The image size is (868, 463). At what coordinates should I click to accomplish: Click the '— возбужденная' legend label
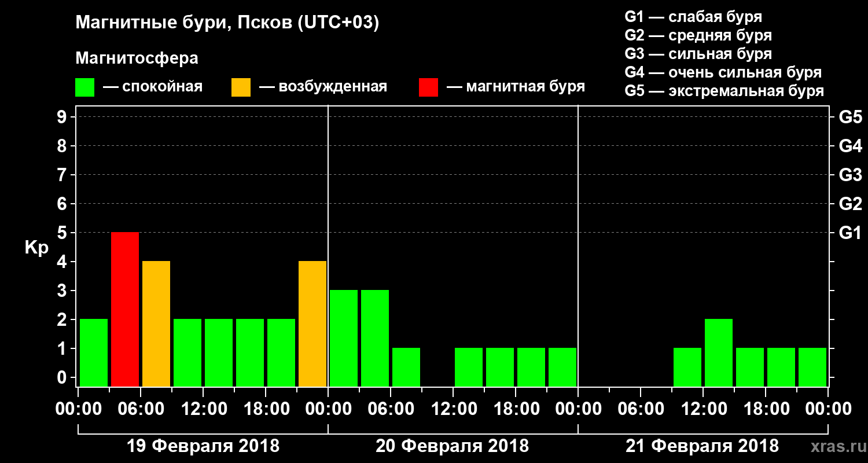[x=323, y=87]
